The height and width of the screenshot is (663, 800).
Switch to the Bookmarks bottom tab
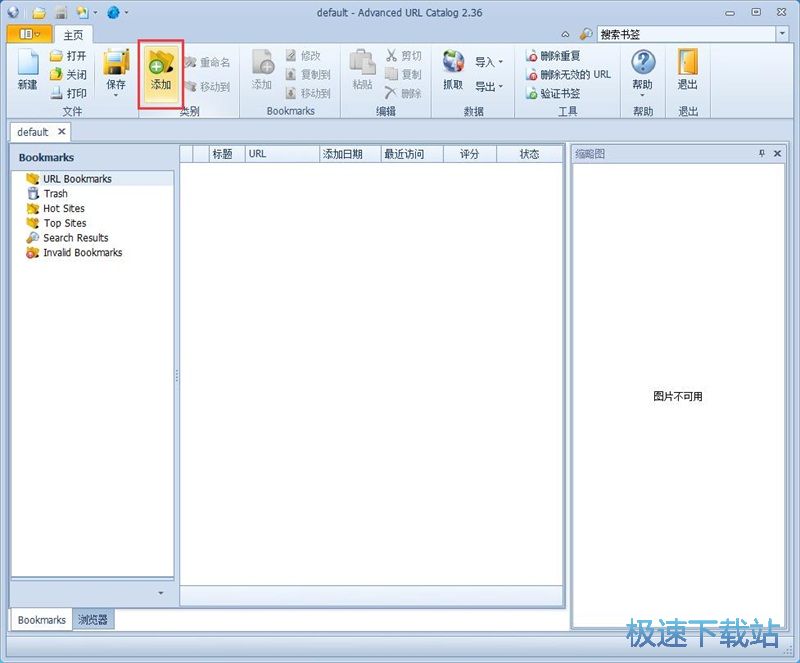(42, 620)
